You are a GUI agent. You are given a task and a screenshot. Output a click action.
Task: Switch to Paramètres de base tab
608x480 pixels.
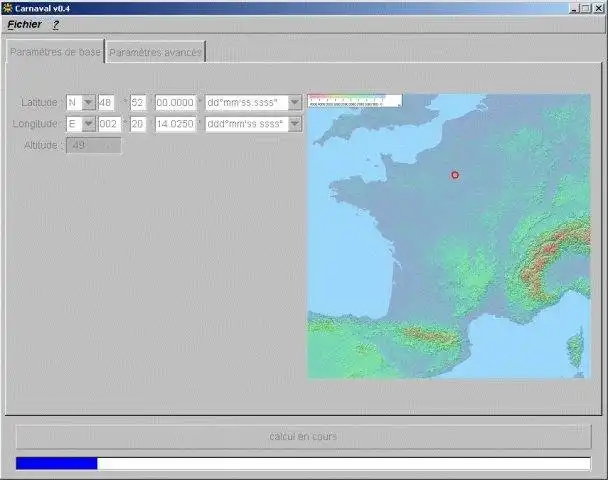pyautogui.click(x=55, y=52)
